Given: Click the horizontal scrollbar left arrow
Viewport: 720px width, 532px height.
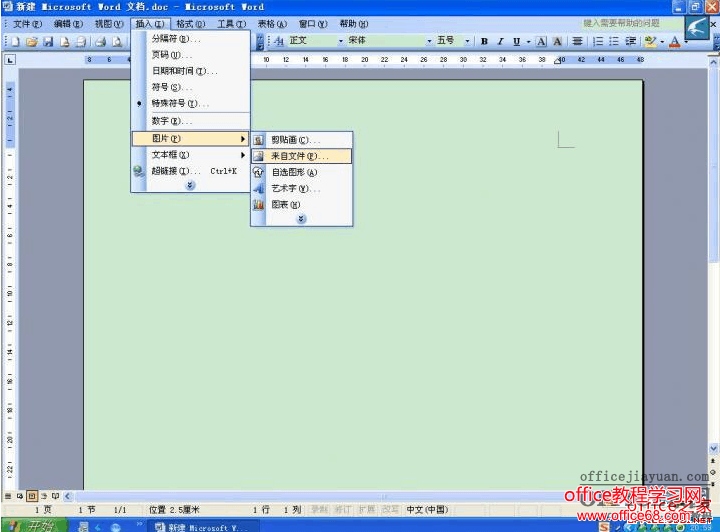Looking at the screenshot, I should pyautogui.click(x=68, y=496).
